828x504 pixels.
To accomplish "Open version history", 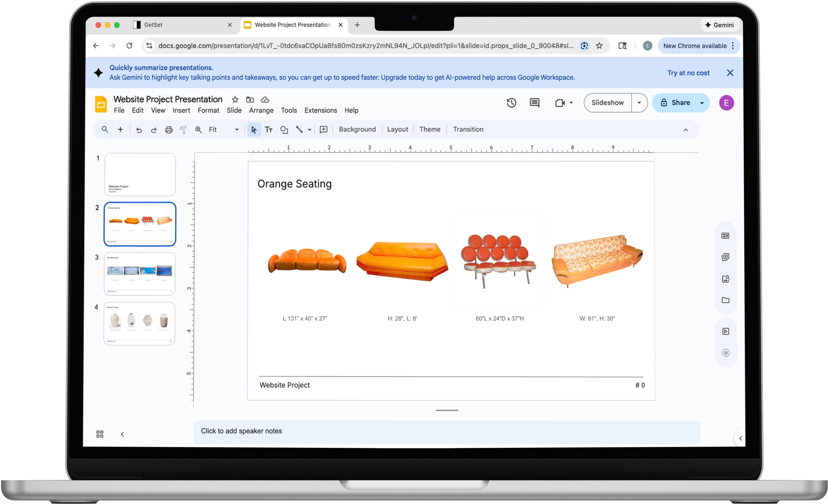I will pyautogui.click(x=511, y=103).
